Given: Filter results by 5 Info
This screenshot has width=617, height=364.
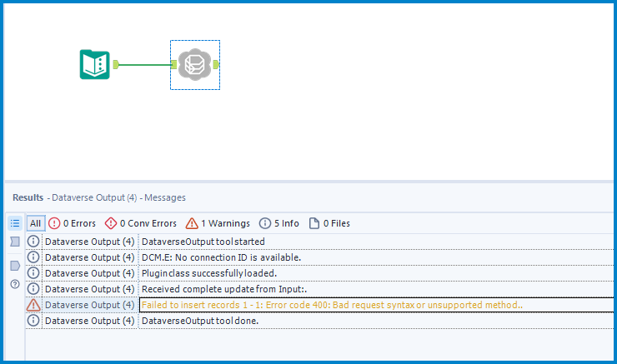Looking at the screenshot, I should click(279, 223).
